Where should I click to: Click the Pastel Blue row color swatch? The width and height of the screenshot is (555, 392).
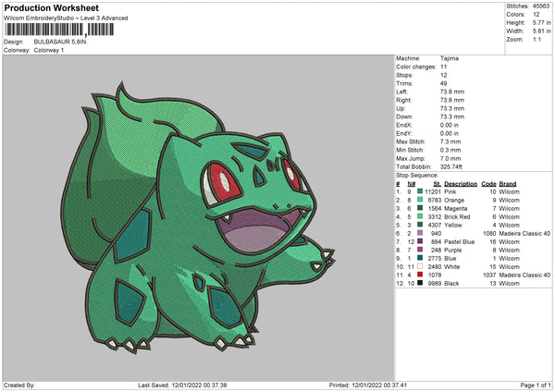(x=420, y=241)
